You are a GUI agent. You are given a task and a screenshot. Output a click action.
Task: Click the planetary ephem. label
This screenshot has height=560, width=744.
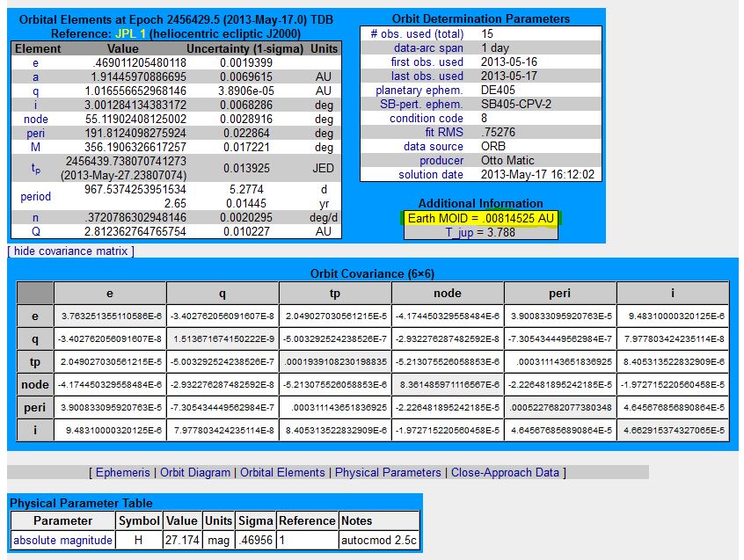[x=419, y=90]
